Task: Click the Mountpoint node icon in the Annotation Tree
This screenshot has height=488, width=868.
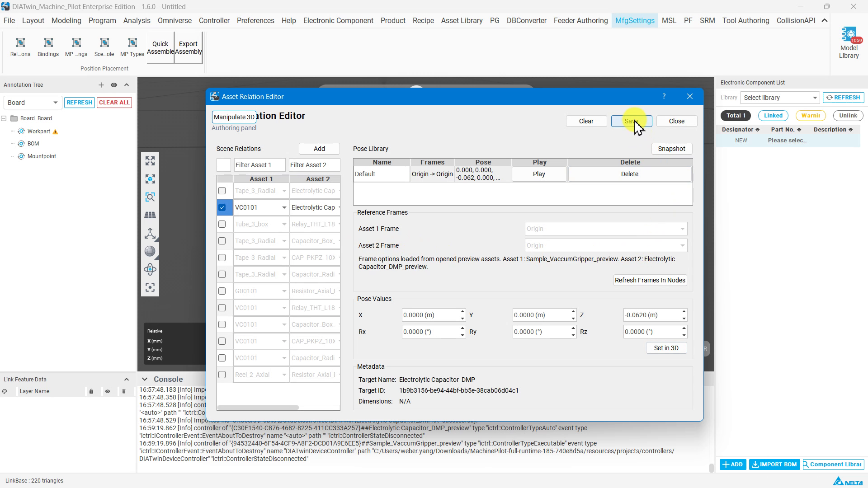Action: 21,156
